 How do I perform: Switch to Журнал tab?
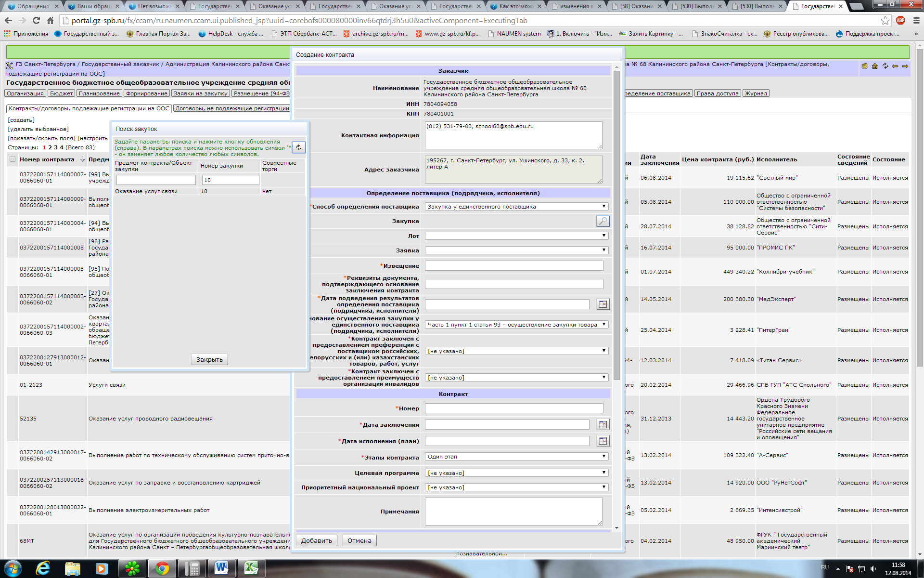[756, 93]
